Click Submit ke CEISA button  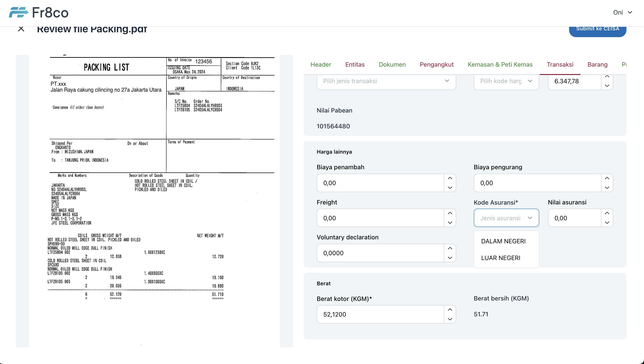(x=598, y=29)
